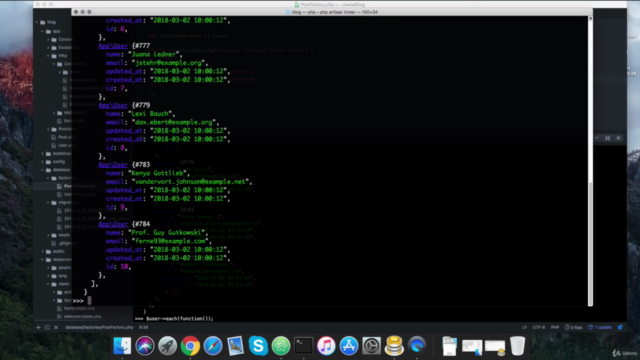This screenshot has height=360, width=640.
Task: Open Sequel Pro database icon in dock
Action: point(394,346)
